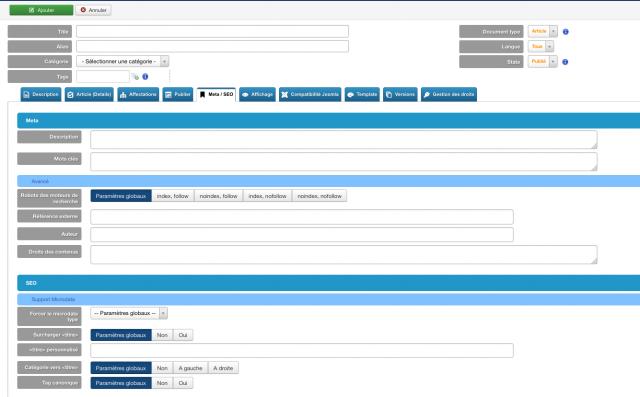Click the Annuler button
The width and height of the screenshot is (640, 397).
[93, 10]
